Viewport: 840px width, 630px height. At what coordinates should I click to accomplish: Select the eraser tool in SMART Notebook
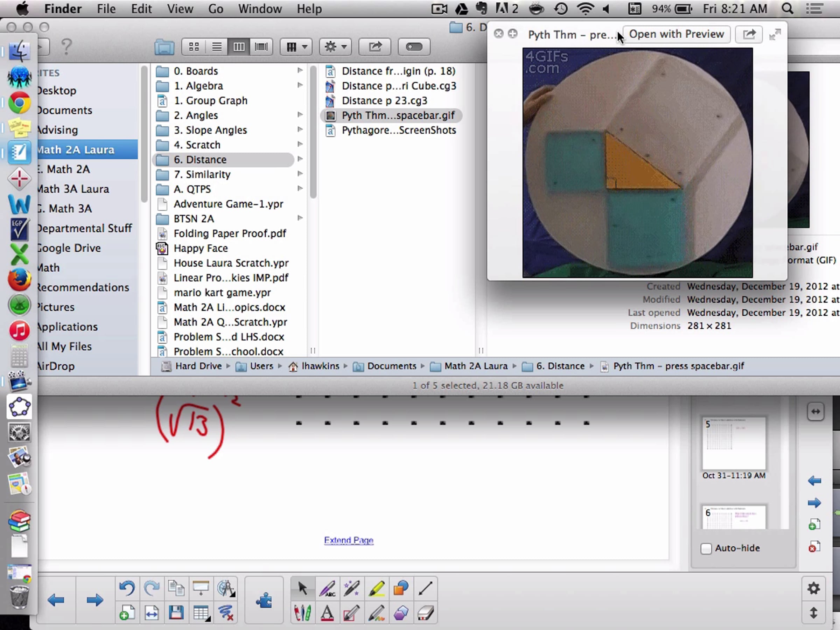coord(425,612)
